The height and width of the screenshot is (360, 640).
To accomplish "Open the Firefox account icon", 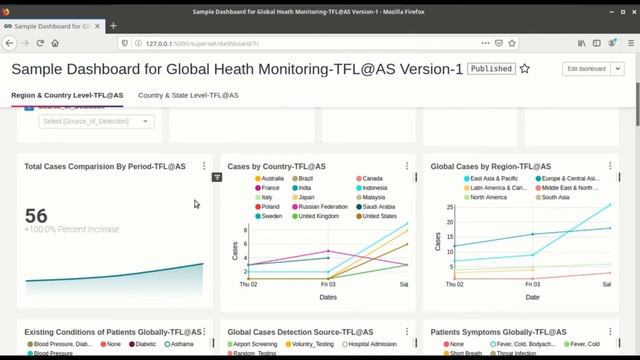I will point(612,43).
